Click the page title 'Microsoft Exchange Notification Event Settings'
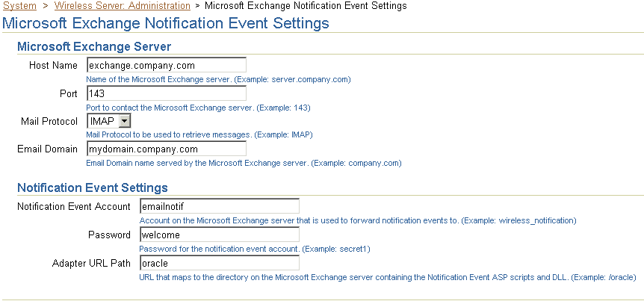Screen dimensions: 644x304 166,23
